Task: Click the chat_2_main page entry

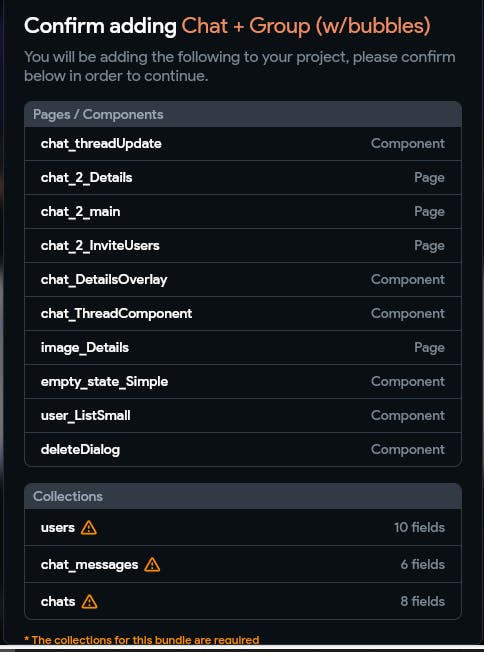Action: point(243,212)
